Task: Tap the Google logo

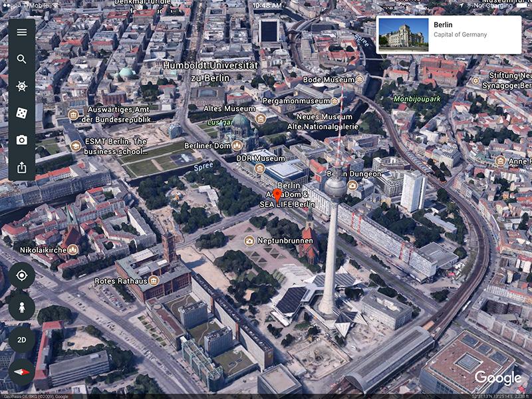Action: point(497,378)
